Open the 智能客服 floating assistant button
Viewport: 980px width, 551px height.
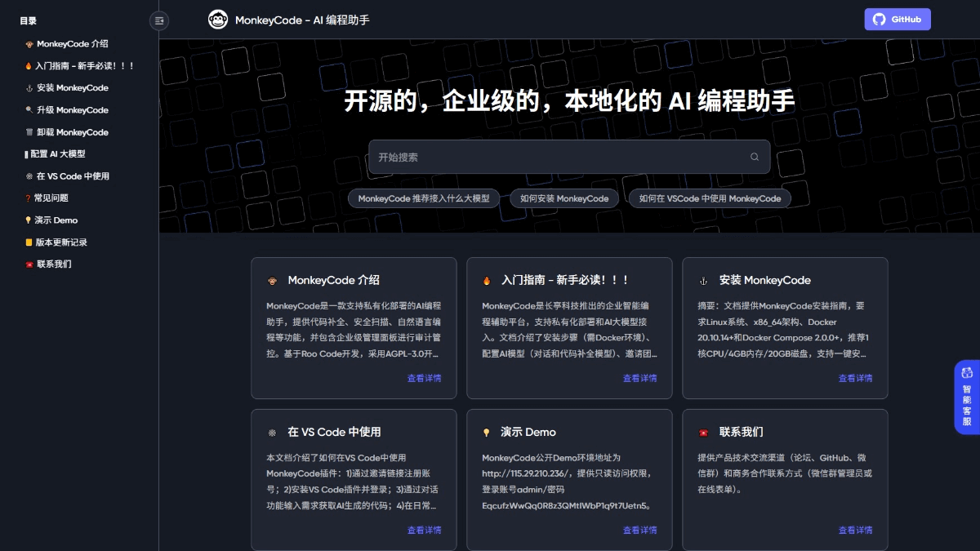tap(967, 398)
